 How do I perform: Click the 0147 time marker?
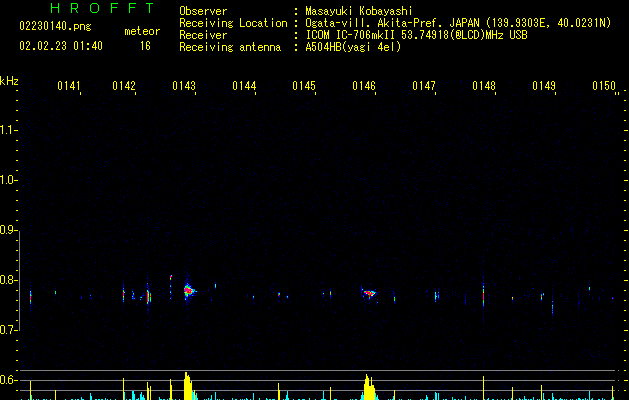(x=424, y=86)
